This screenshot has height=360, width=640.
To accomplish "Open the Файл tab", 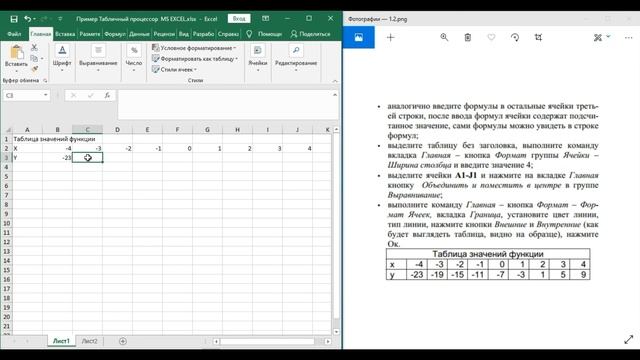I will point(14,34).
